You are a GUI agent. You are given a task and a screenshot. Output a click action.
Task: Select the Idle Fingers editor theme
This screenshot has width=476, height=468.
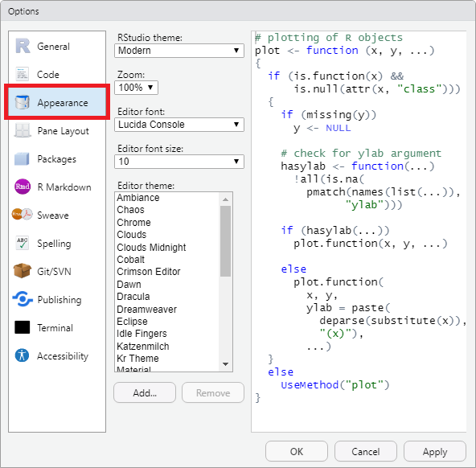pos(167,334)
